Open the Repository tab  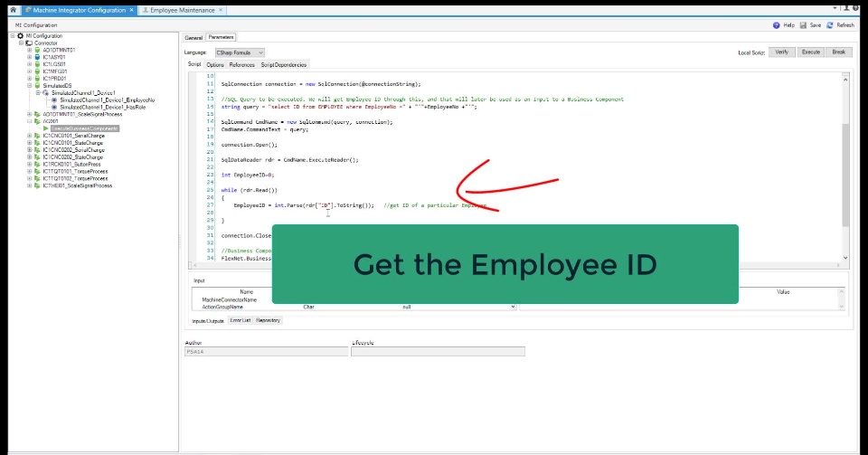(268, 320)
